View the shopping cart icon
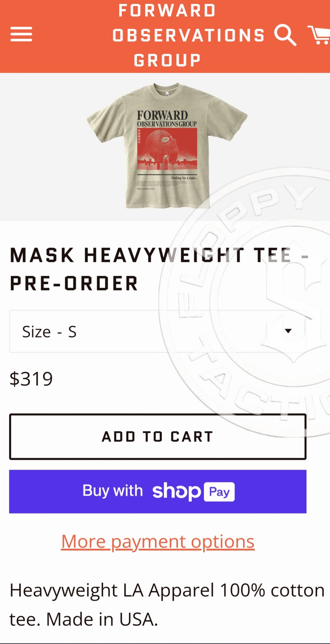Screen dimensions: 330x644 coord(319,35)
